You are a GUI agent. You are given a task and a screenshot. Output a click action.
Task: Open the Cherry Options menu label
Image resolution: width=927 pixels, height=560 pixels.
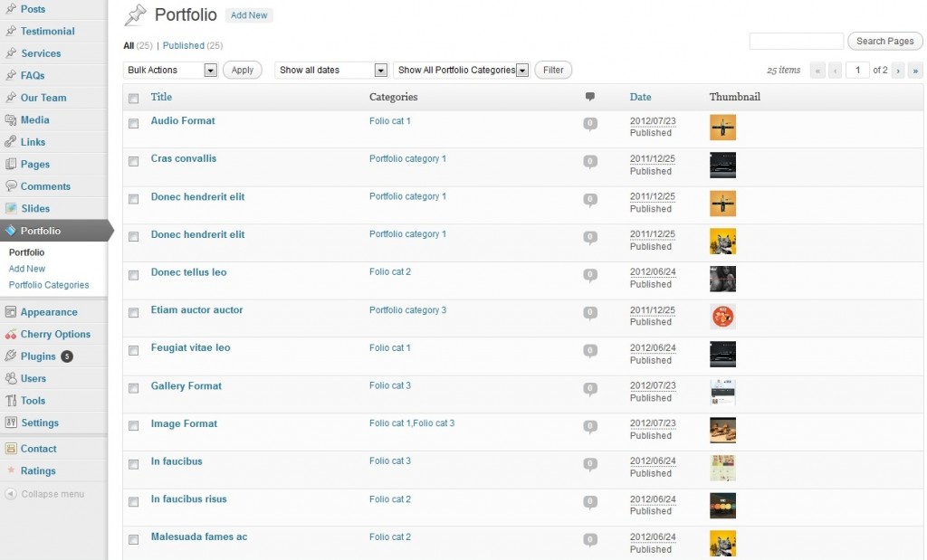click(x=55, y=334)
